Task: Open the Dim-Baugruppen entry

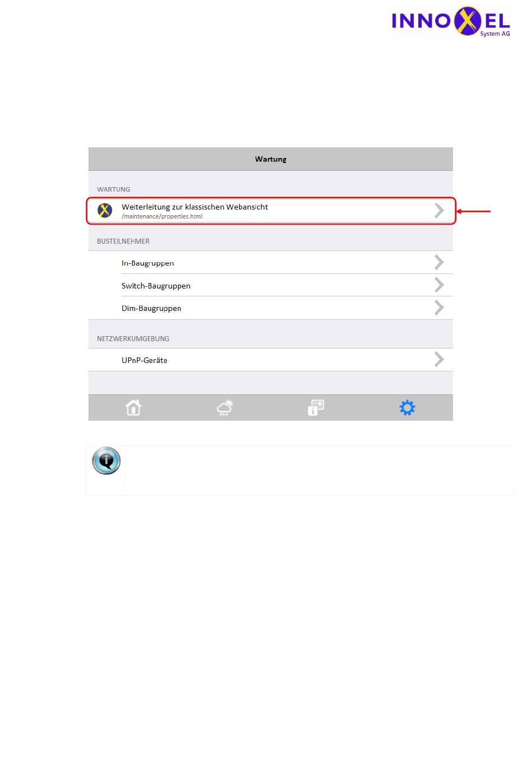Action: [x=270, y=308]
